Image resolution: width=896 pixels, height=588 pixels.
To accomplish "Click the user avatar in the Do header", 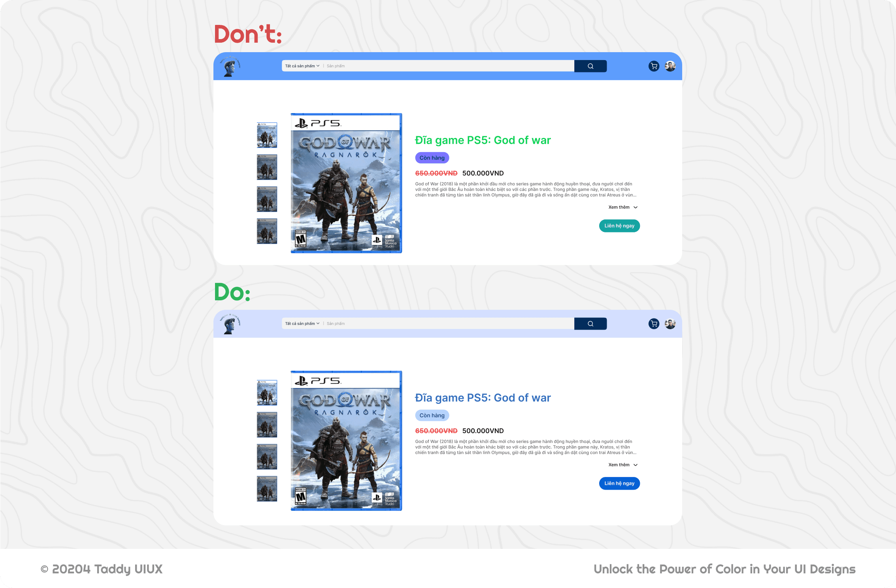I will click(670, 324).
